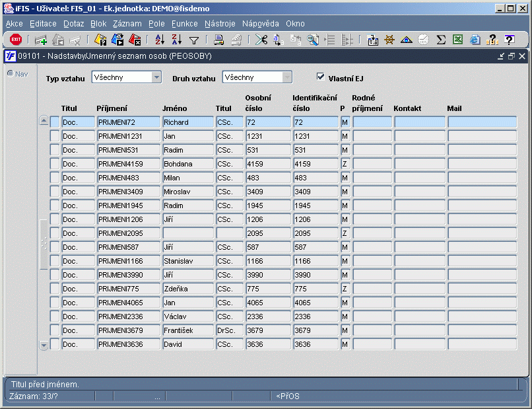Toggle the Vlastní EJ checkbox
This screenshot has height=409, width=532.
pos(320,77)
